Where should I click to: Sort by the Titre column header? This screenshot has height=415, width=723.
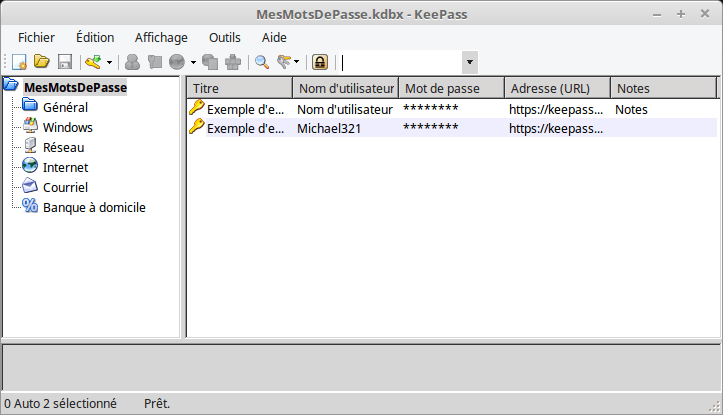tap(240, 88)
